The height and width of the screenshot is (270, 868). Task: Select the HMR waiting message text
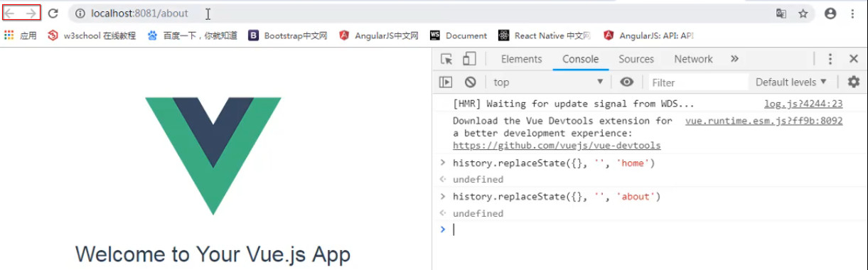[573, 104]
